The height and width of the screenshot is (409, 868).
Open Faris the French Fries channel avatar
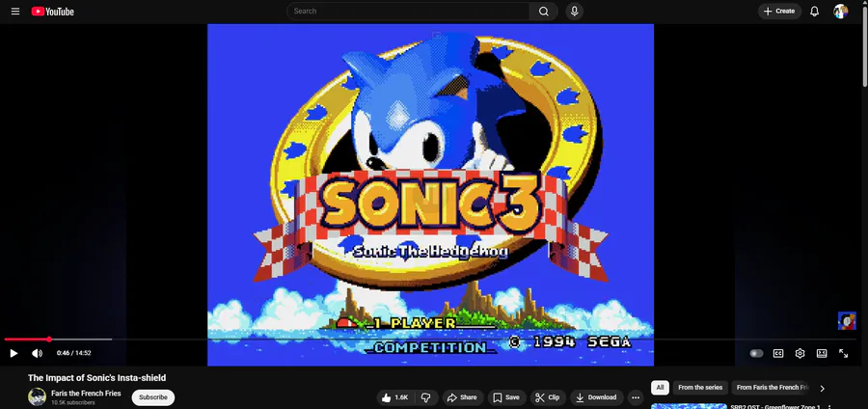pos(37,396)
